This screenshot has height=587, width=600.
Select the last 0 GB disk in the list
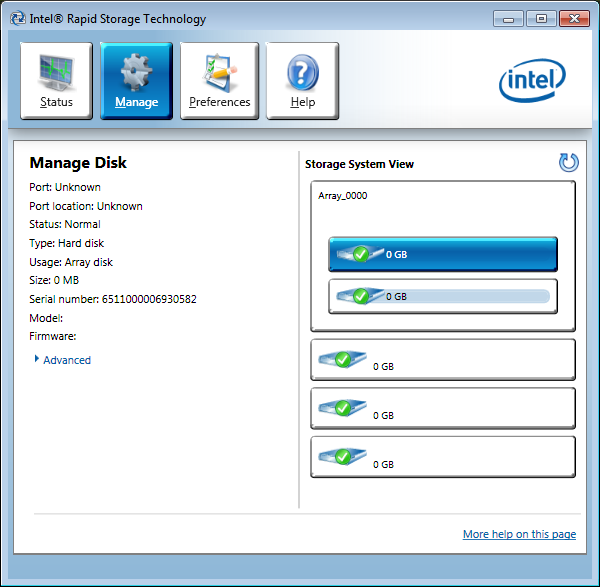coord(443,457)
